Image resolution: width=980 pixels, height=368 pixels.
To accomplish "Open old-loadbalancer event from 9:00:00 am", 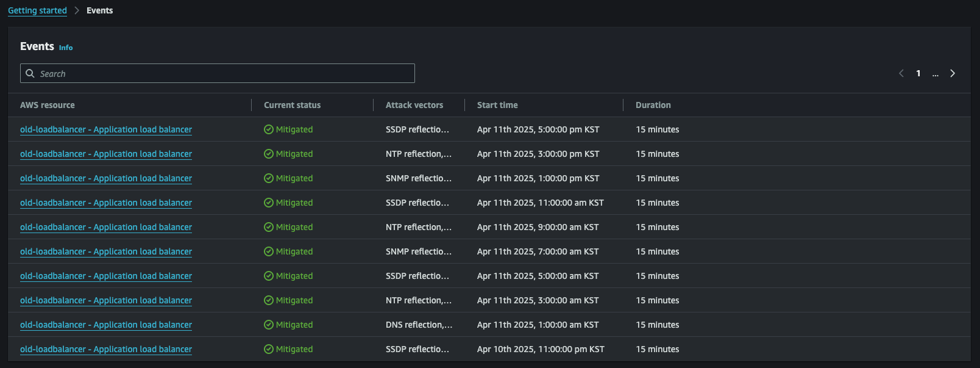I will click(106, 227).
